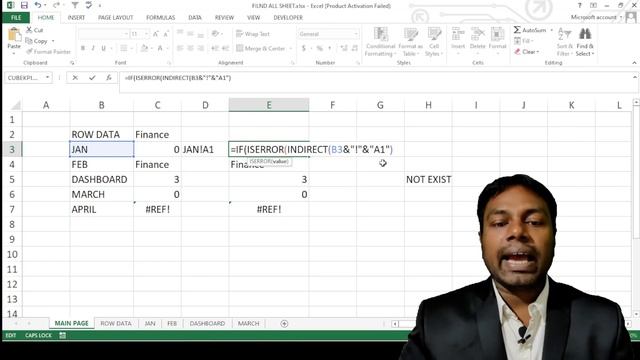Viewport: 640px width, 360px height.
Task: Click the New Sheet plus button
Action: [x=284, y=324]
